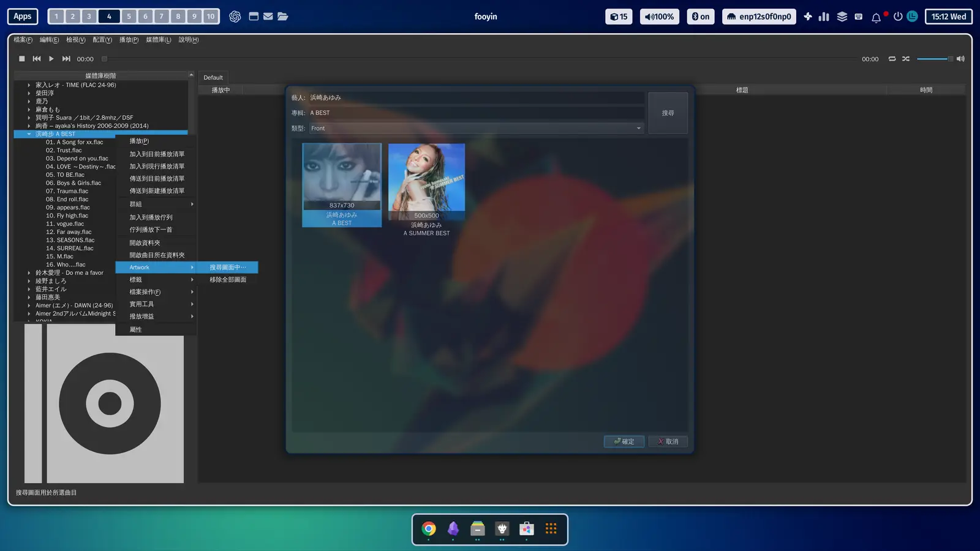
Task: Expand the 鹿乃 tree node
Action: coord(29,102)
